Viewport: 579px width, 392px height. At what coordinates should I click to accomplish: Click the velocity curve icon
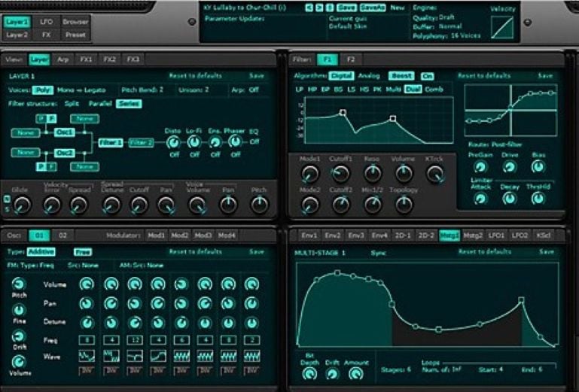coord(502,28)
